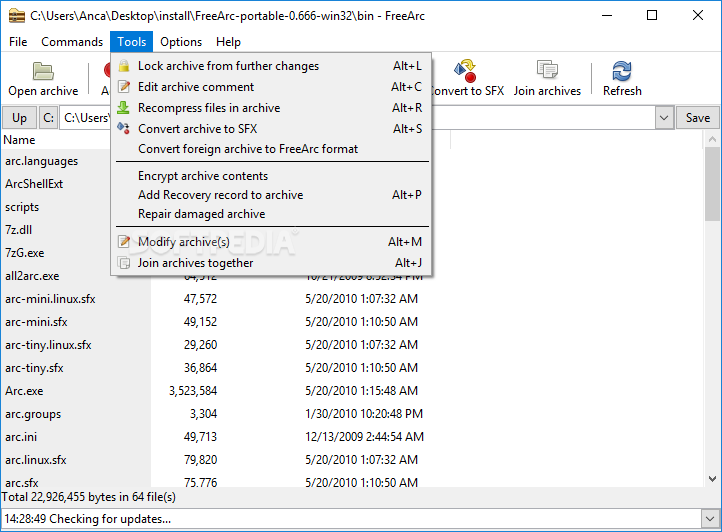Click the pages icon beside Join archives together

(124, 263)
